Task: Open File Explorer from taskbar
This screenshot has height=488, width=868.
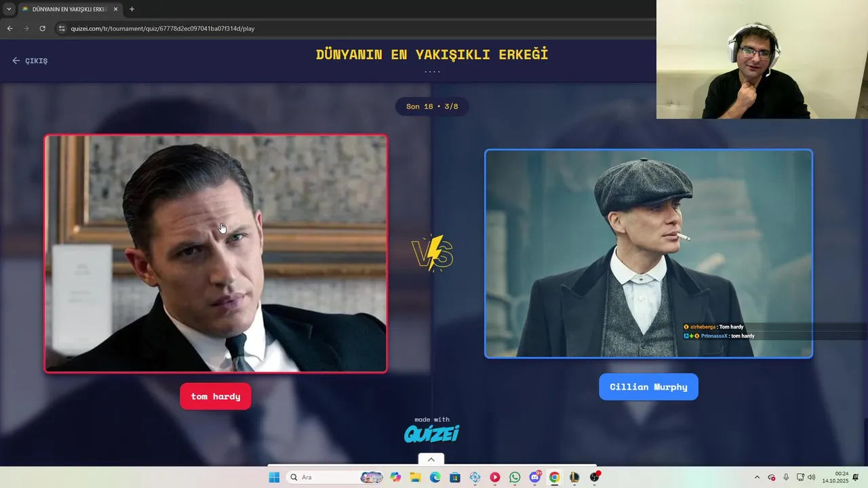Action: 415,477
